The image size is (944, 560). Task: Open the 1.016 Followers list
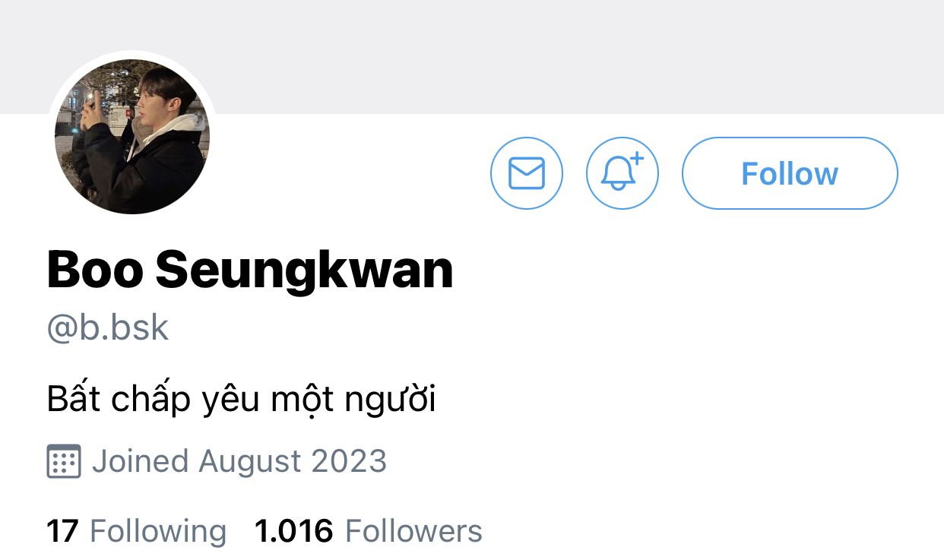click(x=369, y=531)
